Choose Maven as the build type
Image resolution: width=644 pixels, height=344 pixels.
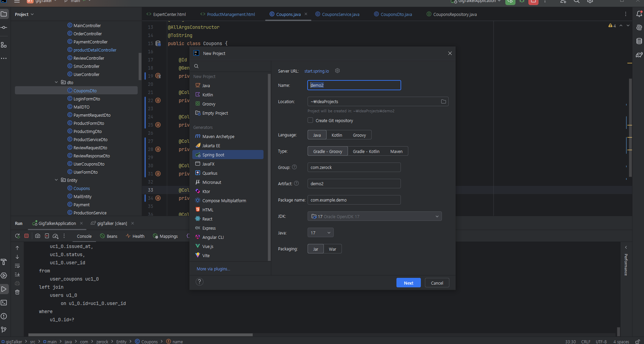pos(396,151)
